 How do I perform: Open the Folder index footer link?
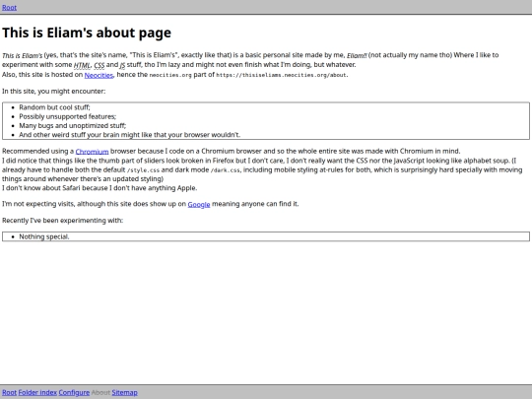pos(37,392)
